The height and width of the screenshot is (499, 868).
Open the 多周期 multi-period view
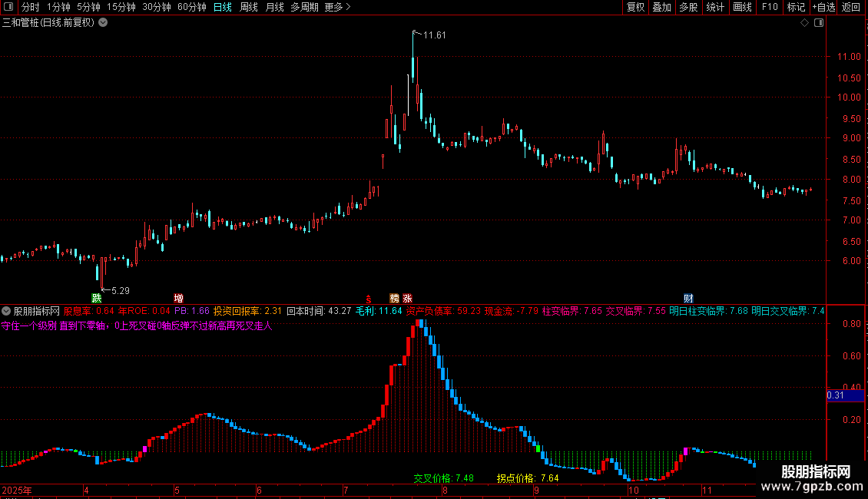coord(304,7)
